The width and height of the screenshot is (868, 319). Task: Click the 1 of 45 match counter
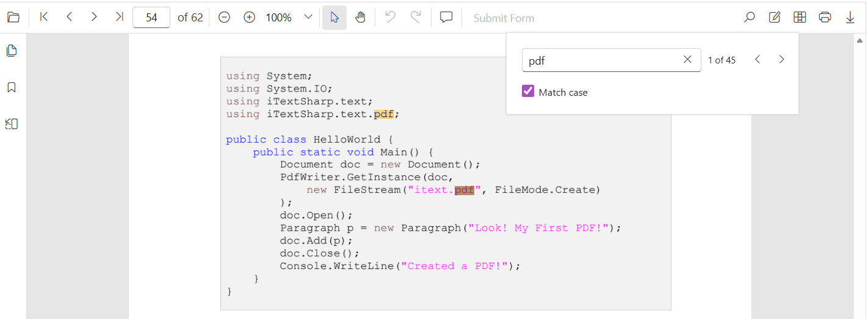click(x=722, y=60)
